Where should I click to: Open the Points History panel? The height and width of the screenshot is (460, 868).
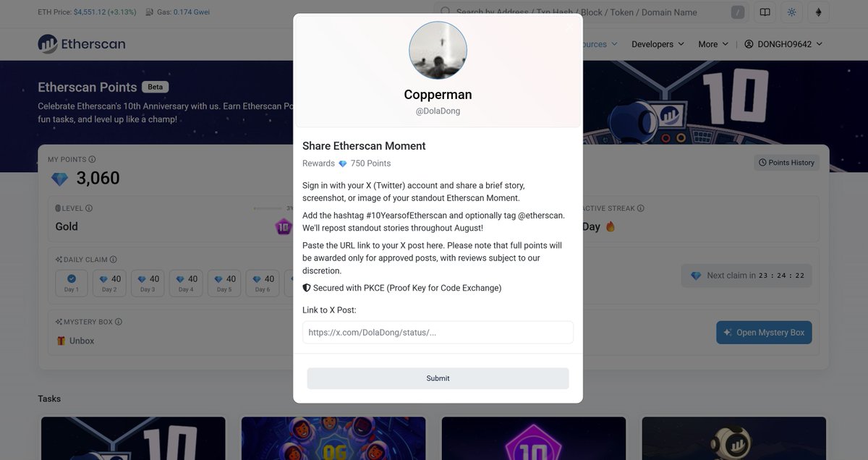coord(787,162)
